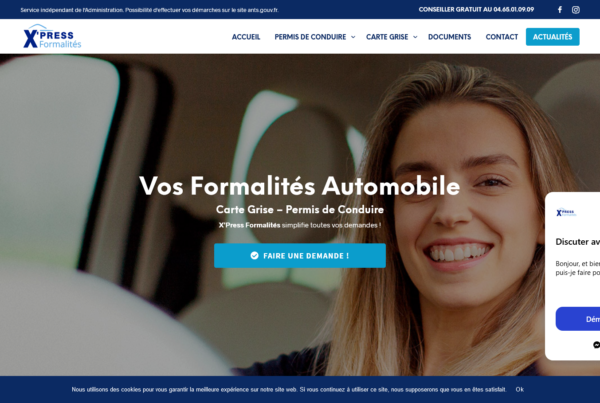Click checkmark icon on Faire une demande
Screen dimensions: 600x403
pyautogui.click(x=254, y=256)
